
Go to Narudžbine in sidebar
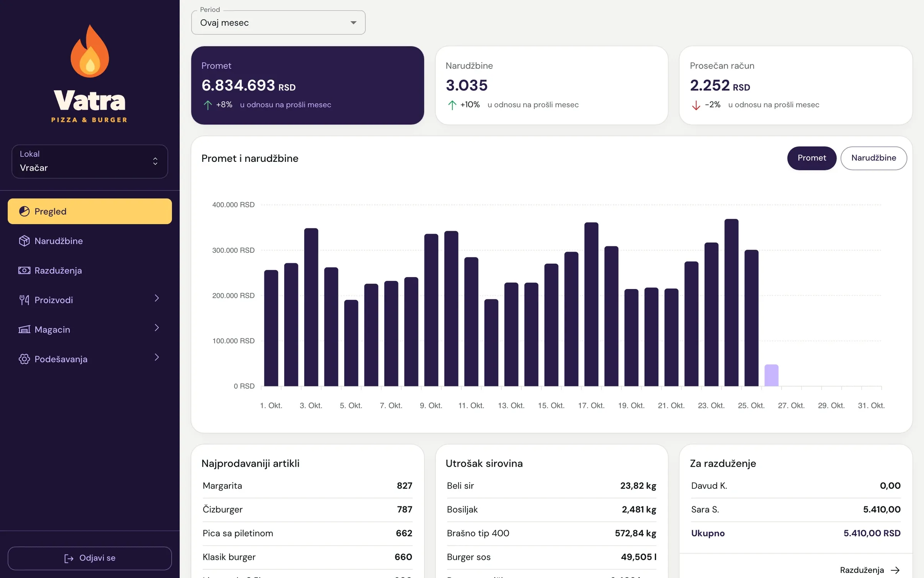coord(90,241)
